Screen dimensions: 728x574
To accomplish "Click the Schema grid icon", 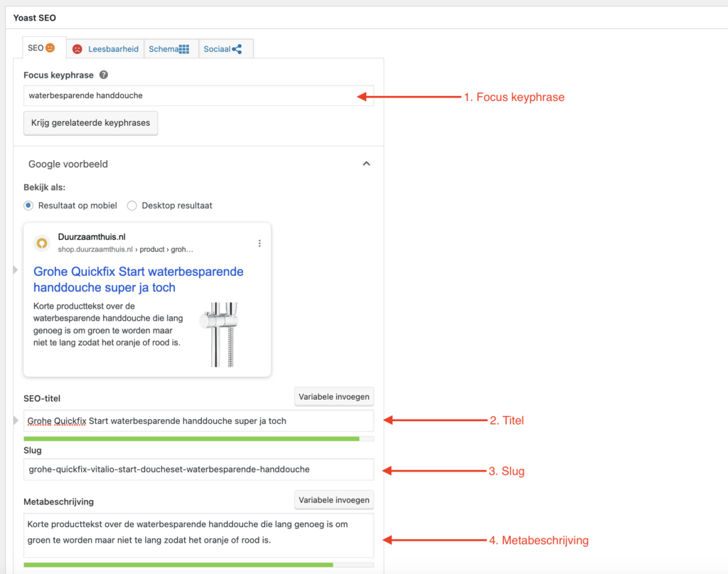I will 184,49.
